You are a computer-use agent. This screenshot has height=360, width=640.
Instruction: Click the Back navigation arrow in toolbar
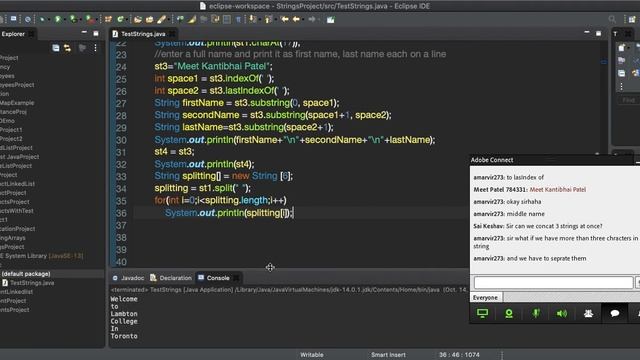[296, 19]
